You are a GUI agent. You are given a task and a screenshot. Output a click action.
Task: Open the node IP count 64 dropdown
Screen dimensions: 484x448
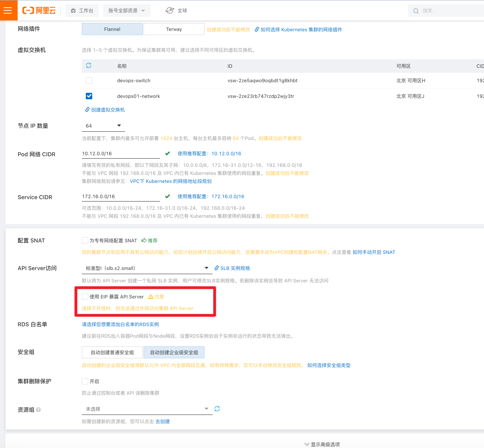pyautogui.click(x=103, y=126)
